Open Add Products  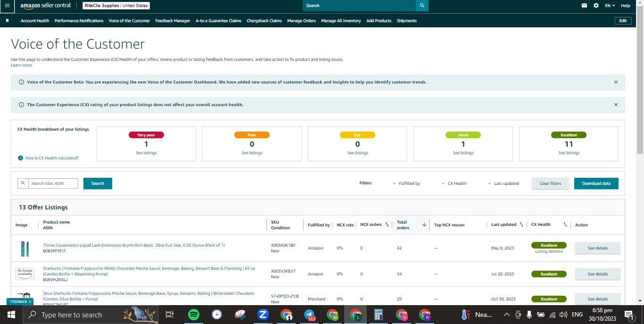pos(379,21)
